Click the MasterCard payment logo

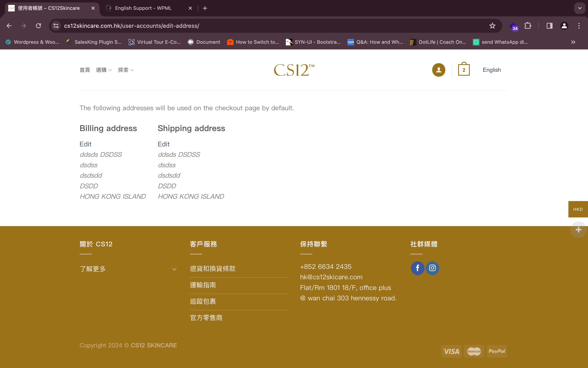pos(474,351)
